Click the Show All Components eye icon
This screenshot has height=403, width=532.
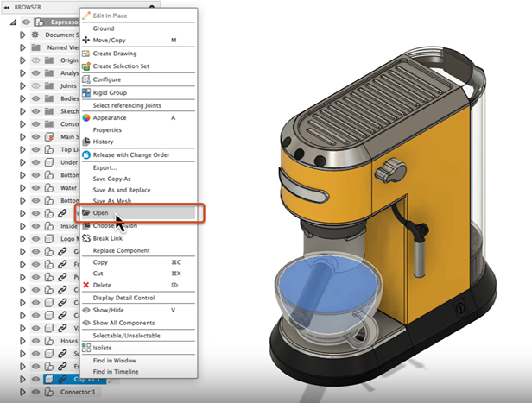(86, 323)
